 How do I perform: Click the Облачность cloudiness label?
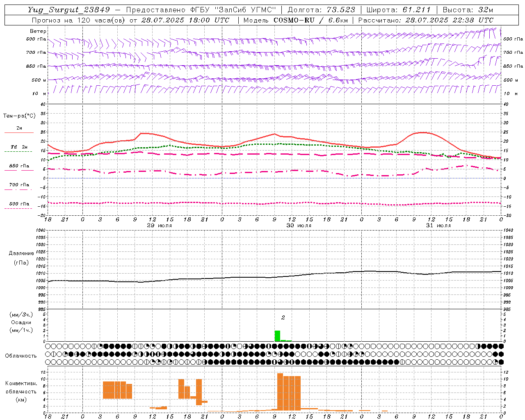pos(21,356)
